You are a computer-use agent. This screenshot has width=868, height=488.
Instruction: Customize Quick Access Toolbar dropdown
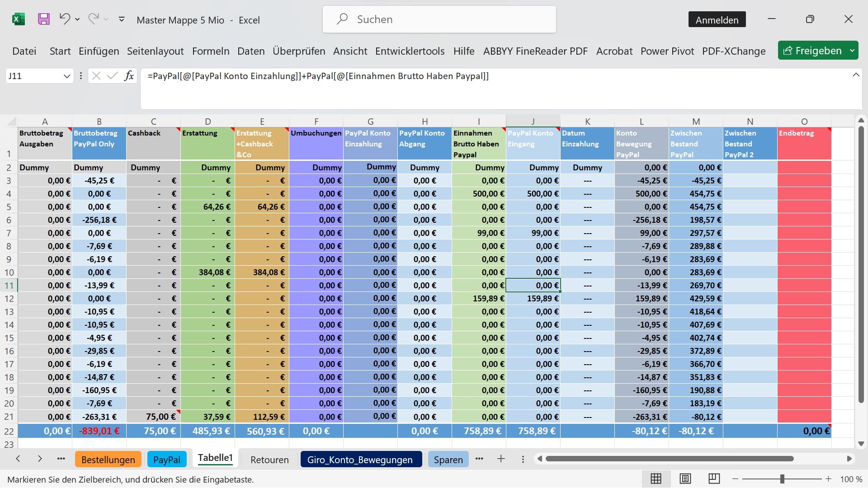(121, 19)
